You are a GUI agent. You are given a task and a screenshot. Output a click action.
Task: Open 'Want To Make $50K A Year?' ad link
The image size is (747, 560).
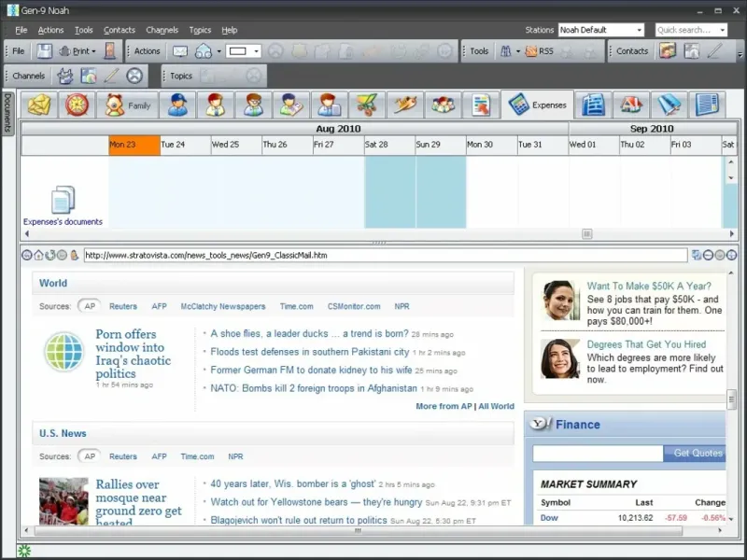(649, 286)
